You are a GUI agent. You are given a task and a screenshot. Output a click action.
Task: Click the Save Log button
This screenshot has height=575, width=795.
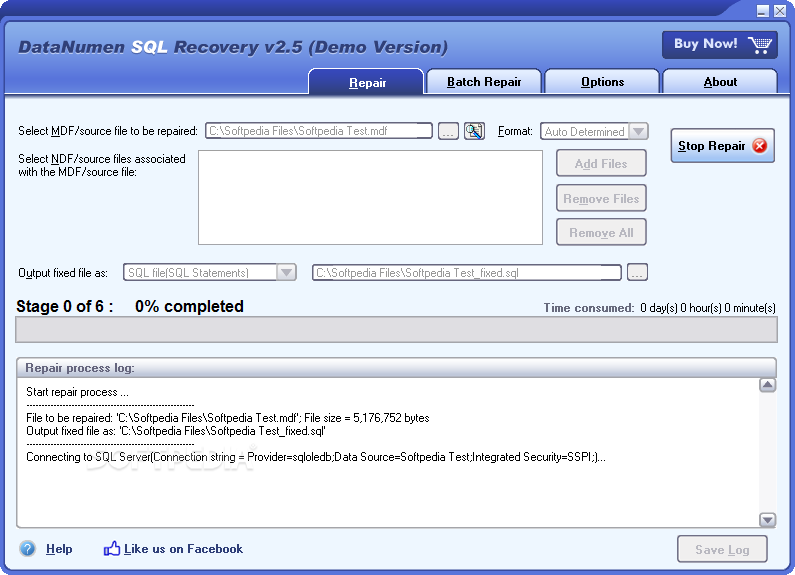[722, 549]
